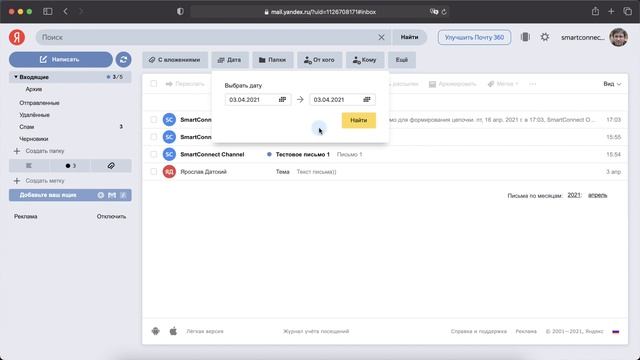Click the top Найти search button

pyautogui.click(x=409, y=37)
